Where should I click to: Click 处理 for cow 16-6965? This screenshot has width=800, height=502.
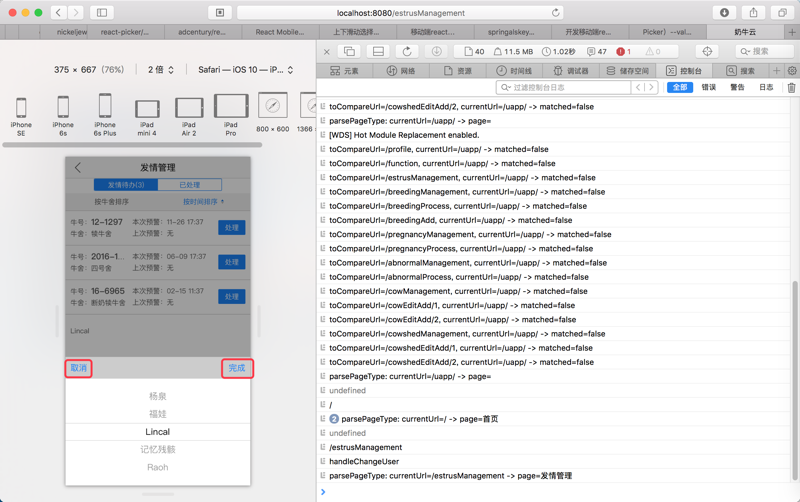pyautogui.click(x=232, y=296)
